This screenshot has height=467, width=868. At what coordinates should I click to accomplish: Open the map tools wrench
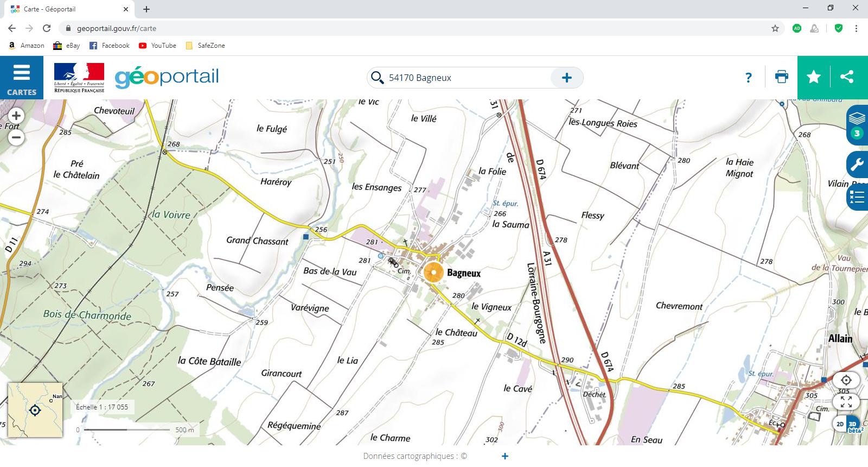857,165
